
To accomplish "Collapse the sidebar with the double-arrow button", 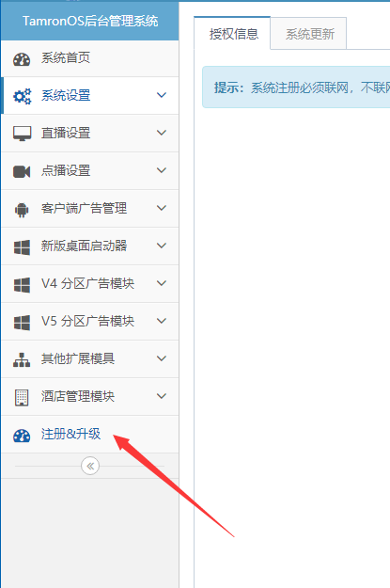I will coord(90,466).
